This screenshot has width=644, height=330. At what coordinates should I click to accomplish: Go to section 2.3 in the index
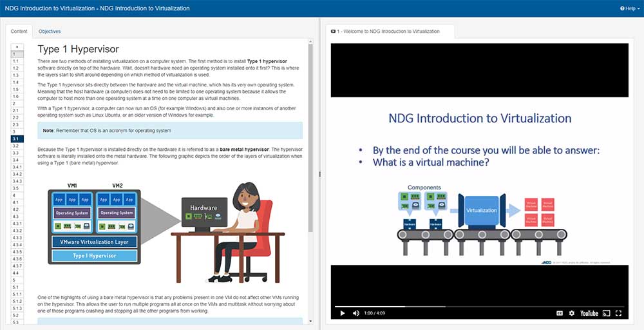pyautogui.click(x=17, y=124)
